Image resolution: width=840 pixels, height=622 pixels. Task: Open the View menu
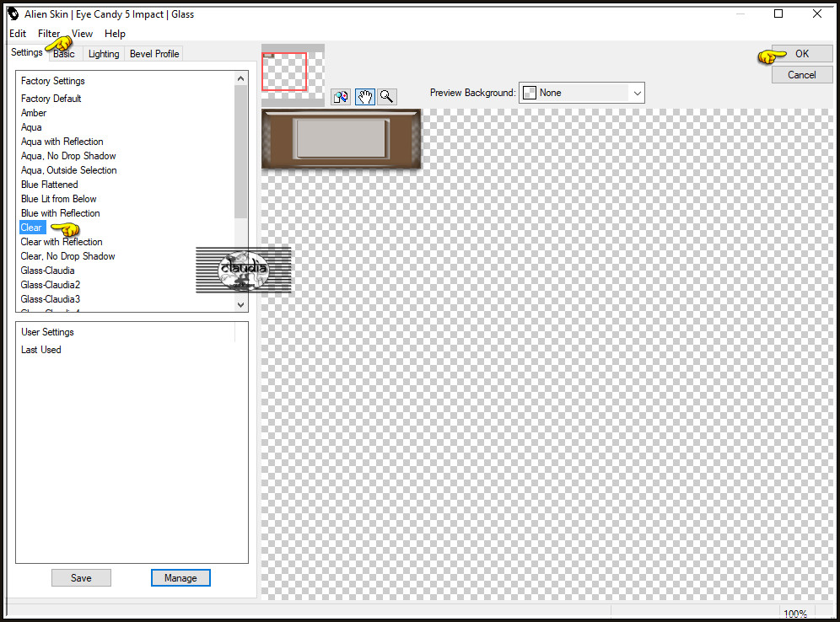(82, 33)
